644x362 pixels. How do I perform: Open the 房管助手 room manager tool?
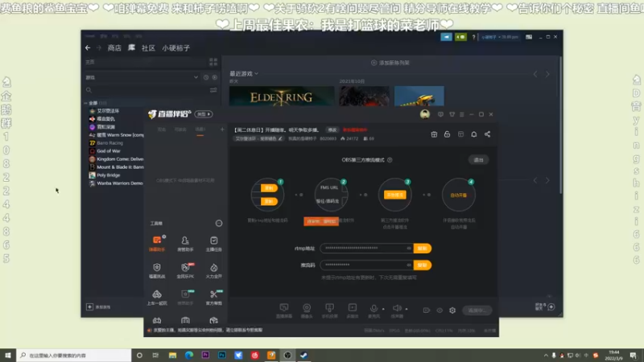tap(185, 244)
